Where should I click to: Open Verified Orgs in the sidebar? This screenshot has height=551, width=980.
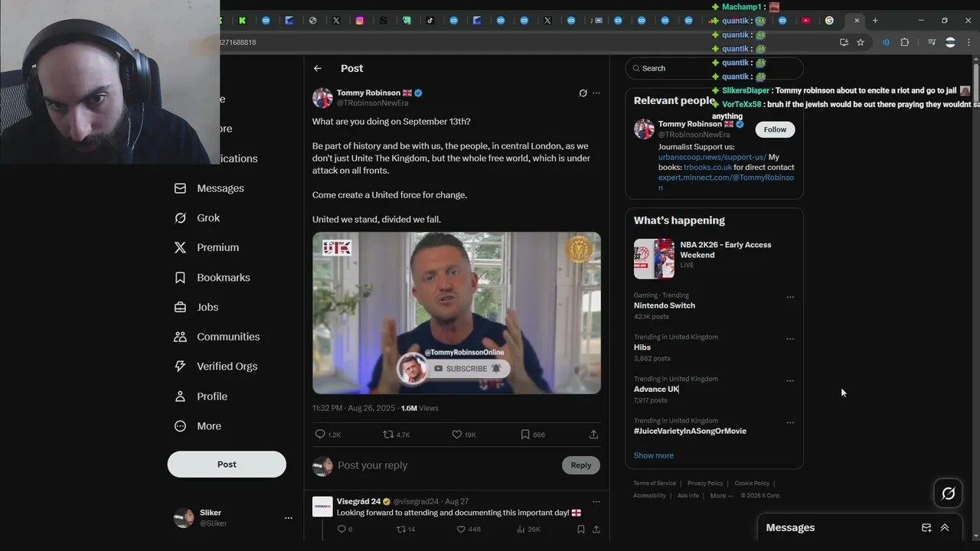[x=216, y=367]
